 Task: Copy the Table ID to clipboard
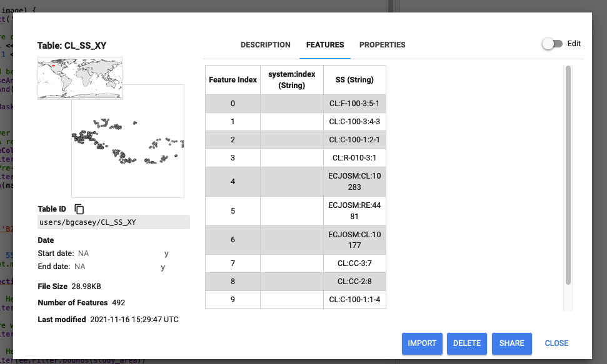[x=79, y=209]
